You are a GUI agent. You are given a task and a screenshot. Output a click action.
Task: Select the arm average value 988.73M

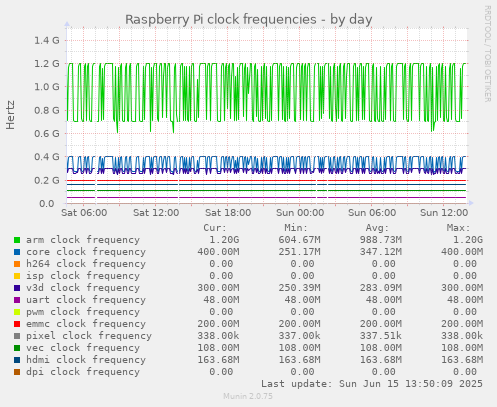[380, 240]
